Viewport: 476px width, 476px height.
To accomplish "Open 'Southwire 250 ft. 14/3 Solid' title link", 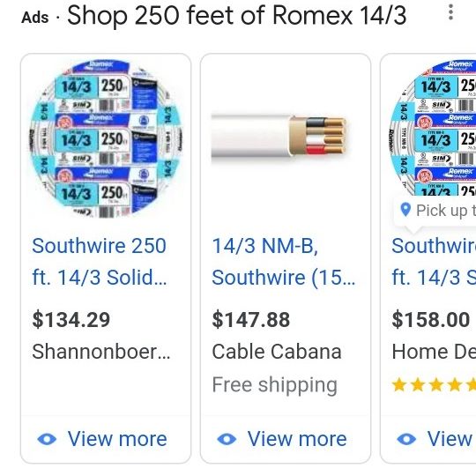I will tap(100, 262).
